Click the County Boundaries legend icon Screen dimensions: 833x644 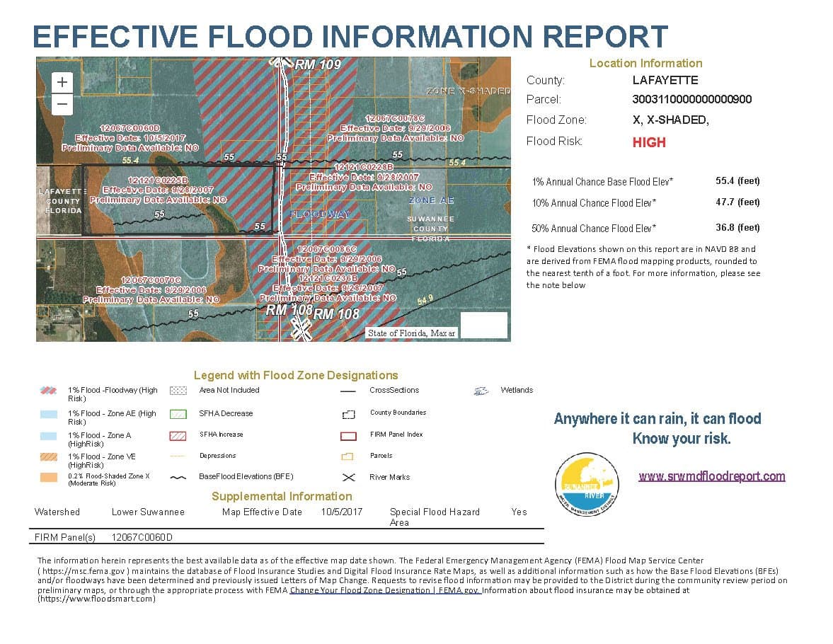click(348, 414)
